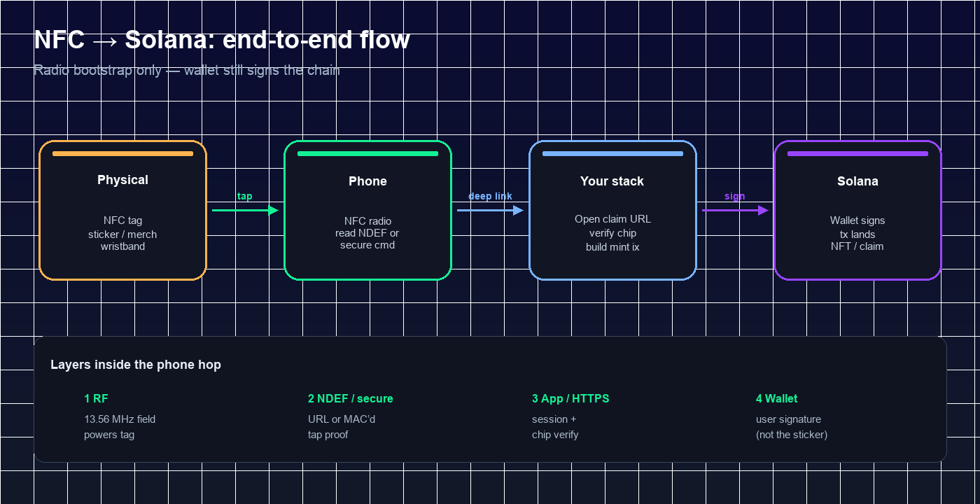Screen dimensions: 980x504
Task: Click the 'deep link' arrow label
Action: (x=490, y=197)
